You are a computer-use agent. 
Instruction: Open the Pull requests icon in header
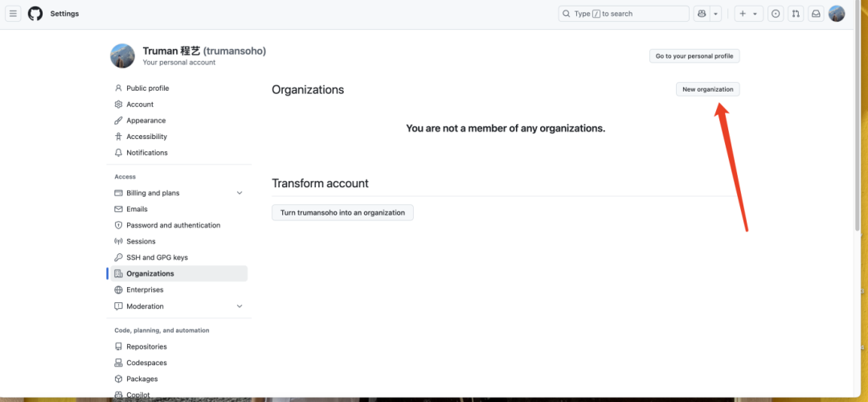[x=796, y=14]
